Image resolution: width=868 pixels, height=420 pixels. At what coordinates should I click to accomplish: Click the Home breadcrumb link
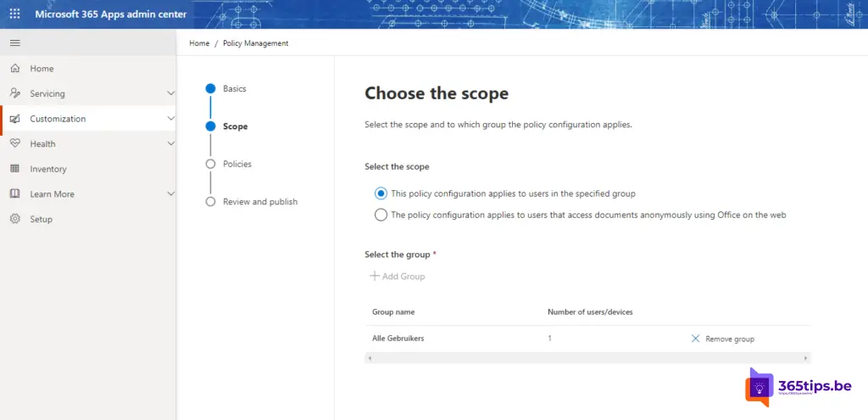click(x=199, y=43)
